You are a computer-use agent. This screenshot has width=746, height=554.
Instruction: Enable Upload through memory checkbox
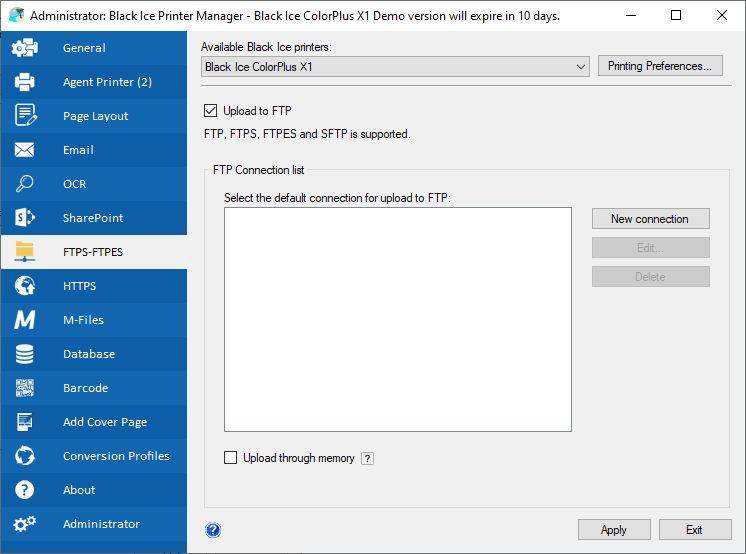pos(231,458)
